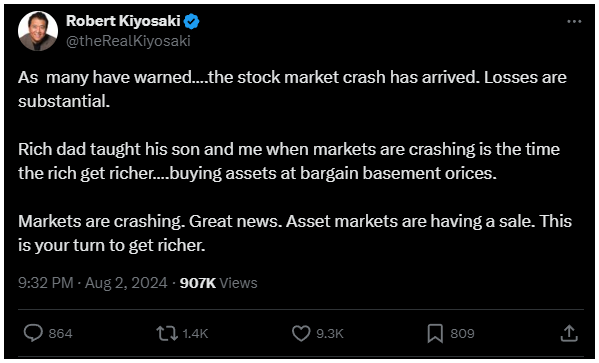Click the blue verified checkmark badge
This screenshot has width=599, height=363.
(x=192, y=22)
